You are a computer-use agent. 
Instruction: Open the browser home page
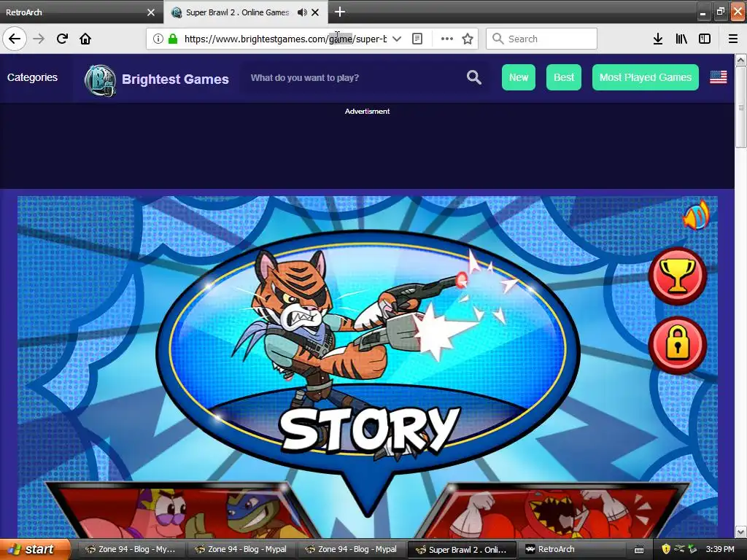pos(85,39)
